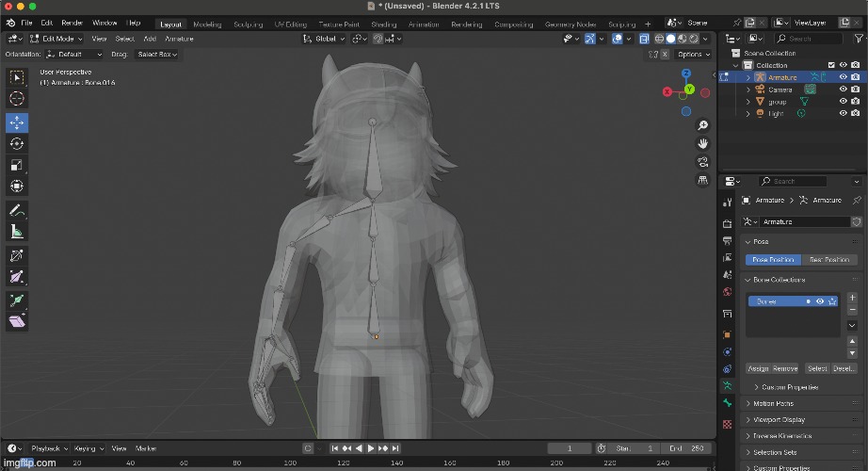Select the Annotate pencil tool
This screenshot has width=868, height=471.
17,211
